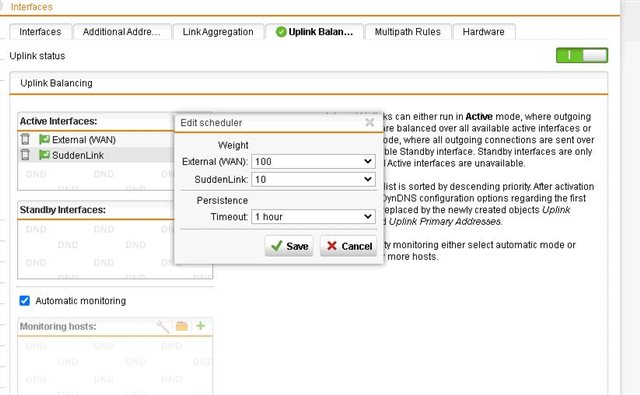Click the Edit scheduler dialog title

(211, 123)
